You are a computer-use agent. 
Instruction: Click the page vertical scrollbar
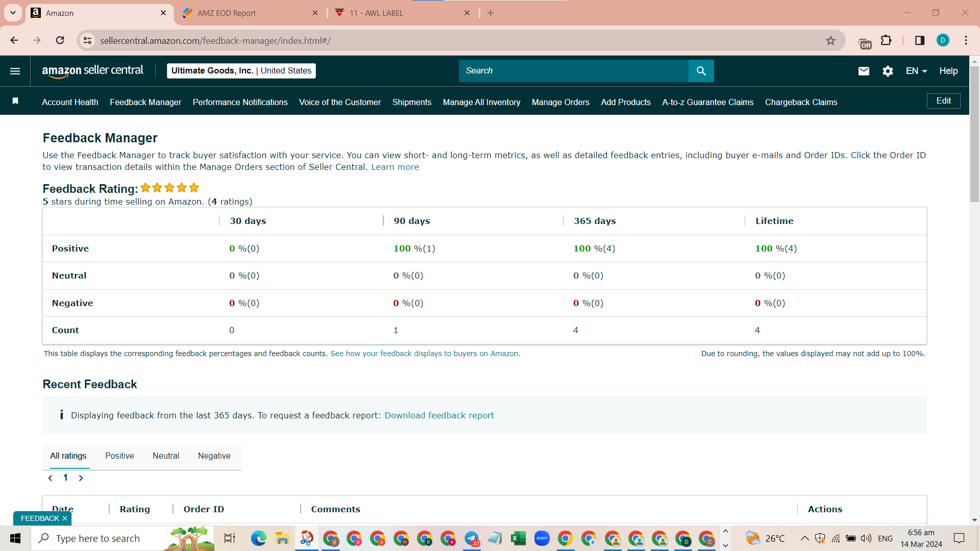coord(974,134)
